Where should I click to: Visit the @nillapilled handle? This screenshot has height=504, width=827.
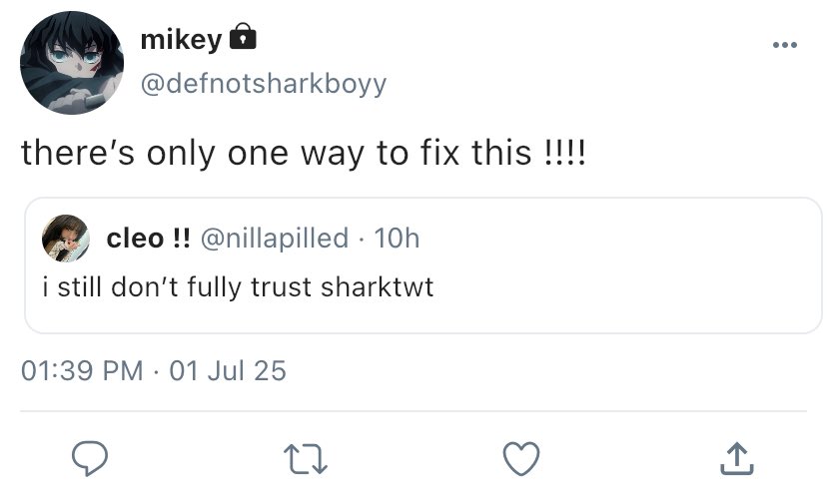pyautogui.click(x=275, y=238)
